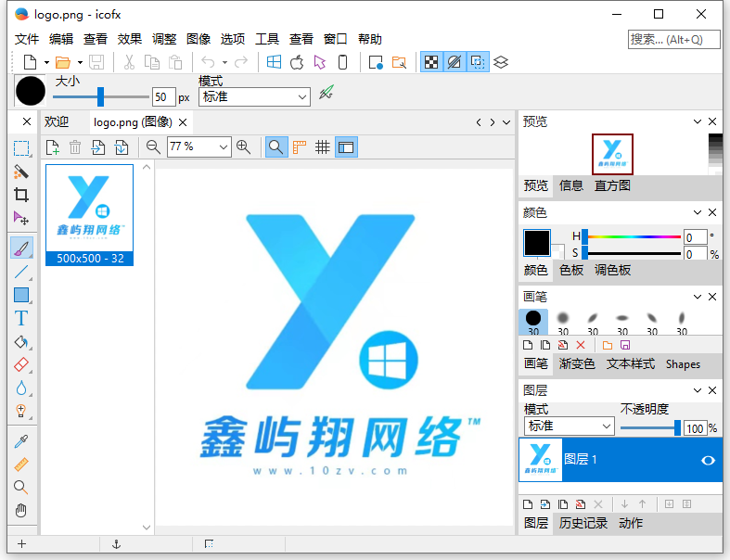Expand the open folder dropdown arrow
The height and width of the screenshot is (560, 730).
pos(80,62)
